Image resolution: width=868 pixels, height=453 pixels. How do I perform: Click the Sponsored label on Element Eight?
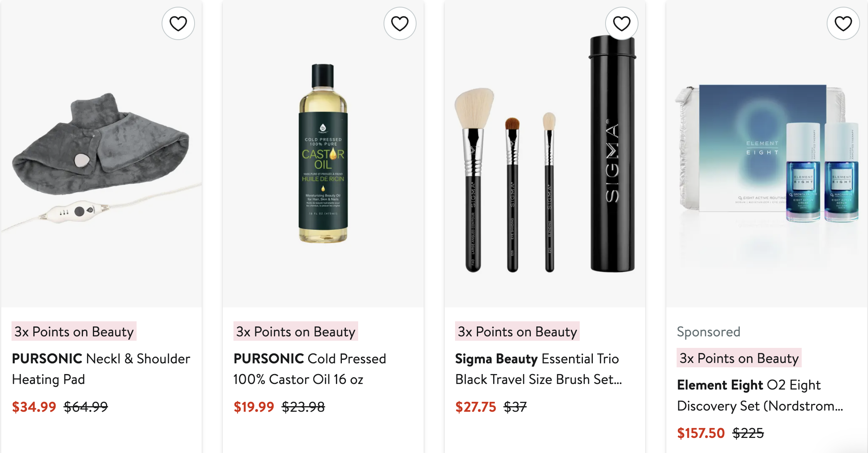(x=709, y=332)
